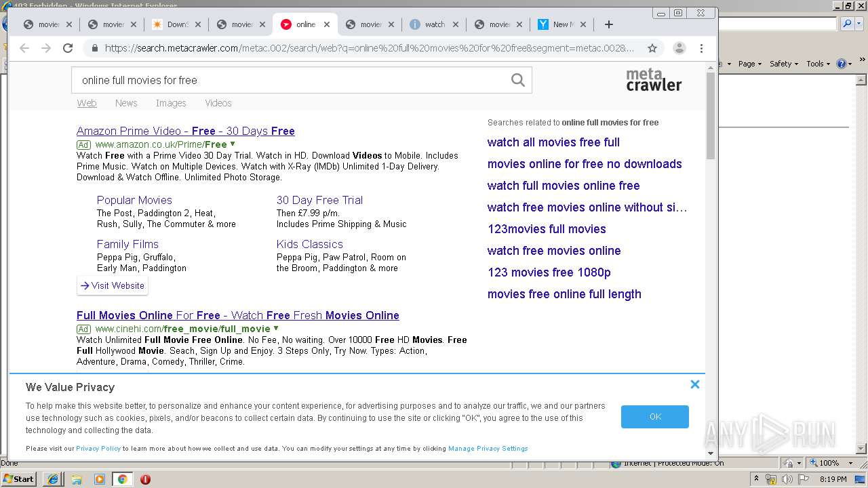Close the 'DownS' tab
The height and width of the screenshot is (488, 868).
(198, 24)
